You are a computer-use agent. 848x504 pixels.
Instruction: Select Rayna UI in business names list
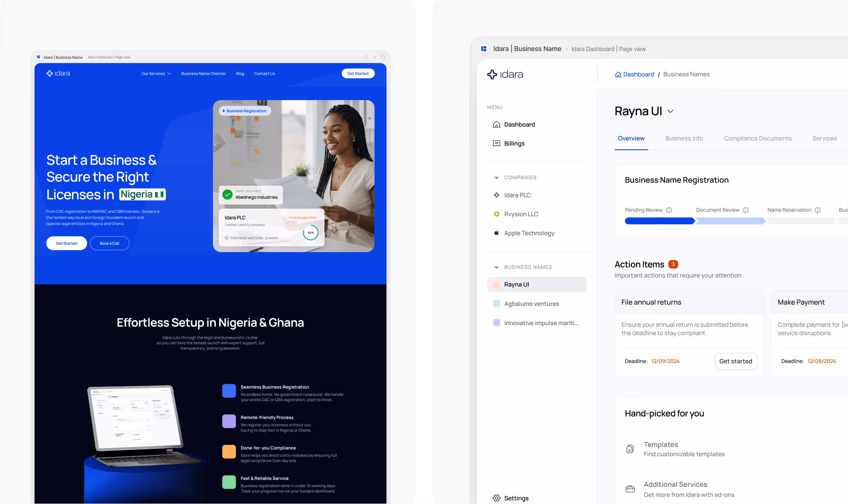(x=537, y=285)
